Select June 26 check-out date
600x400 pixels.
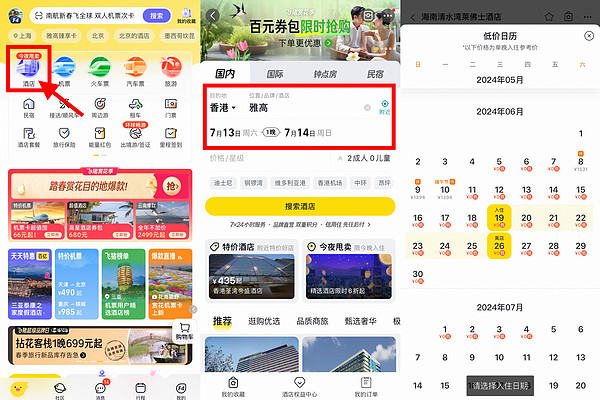[x=499, y=246]
